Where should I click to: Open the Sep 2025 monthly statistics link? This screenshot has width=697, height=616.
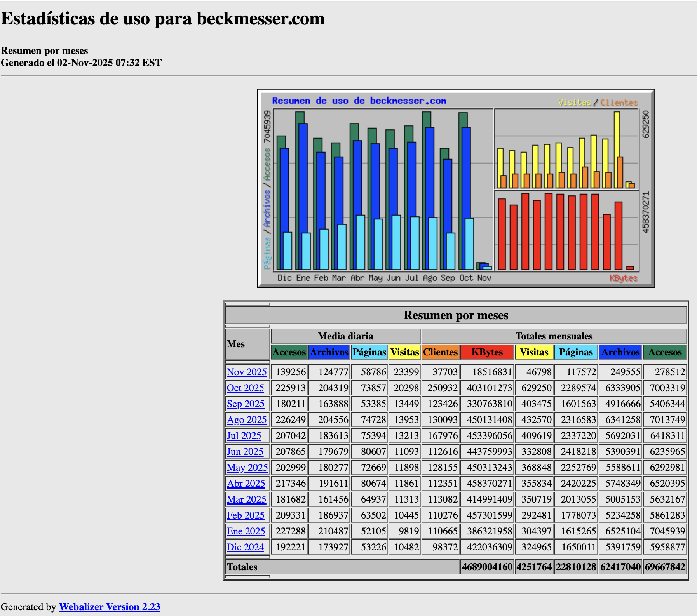tap(246, 404)
